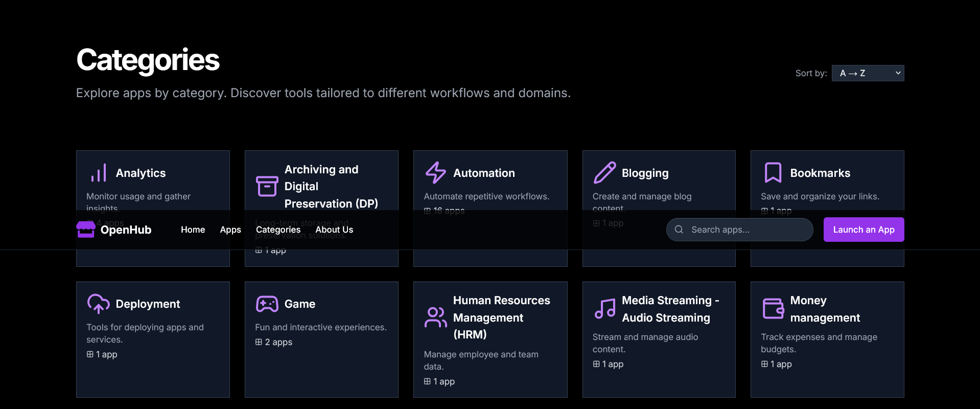
Task: Click the 'Sort by:' label
Action: (x=811, y=73)
